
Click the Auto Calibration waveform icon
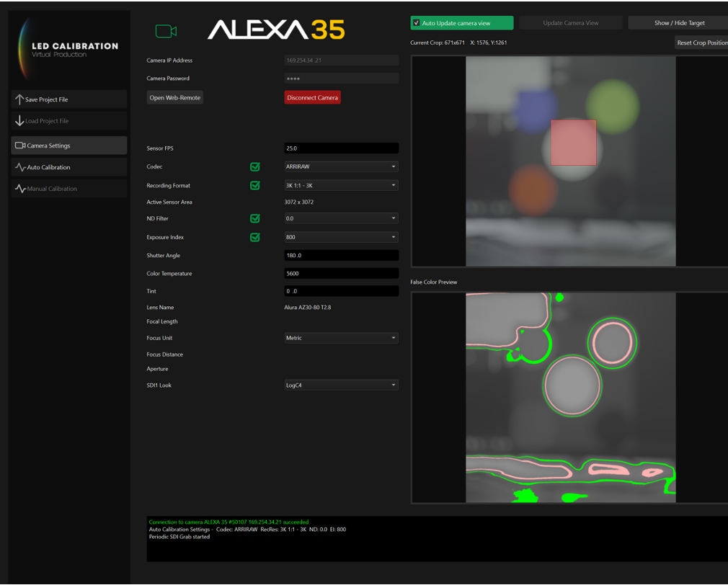click(x=20, y=167)
